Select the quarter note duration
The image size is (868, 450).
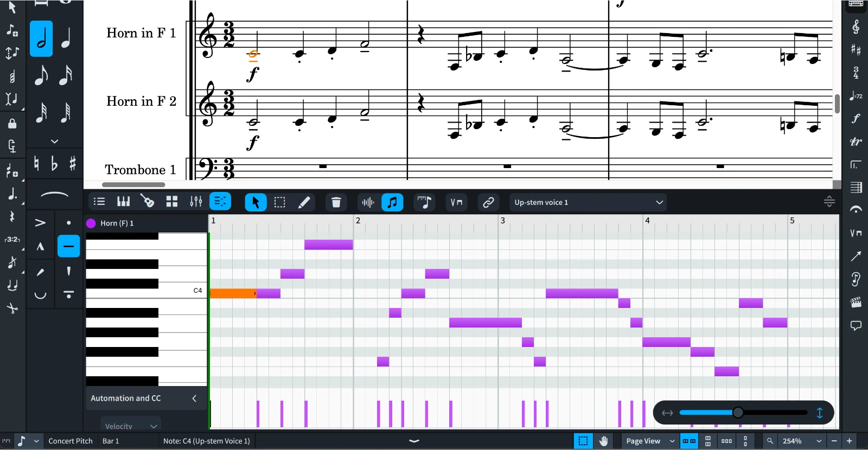point(66,38)
